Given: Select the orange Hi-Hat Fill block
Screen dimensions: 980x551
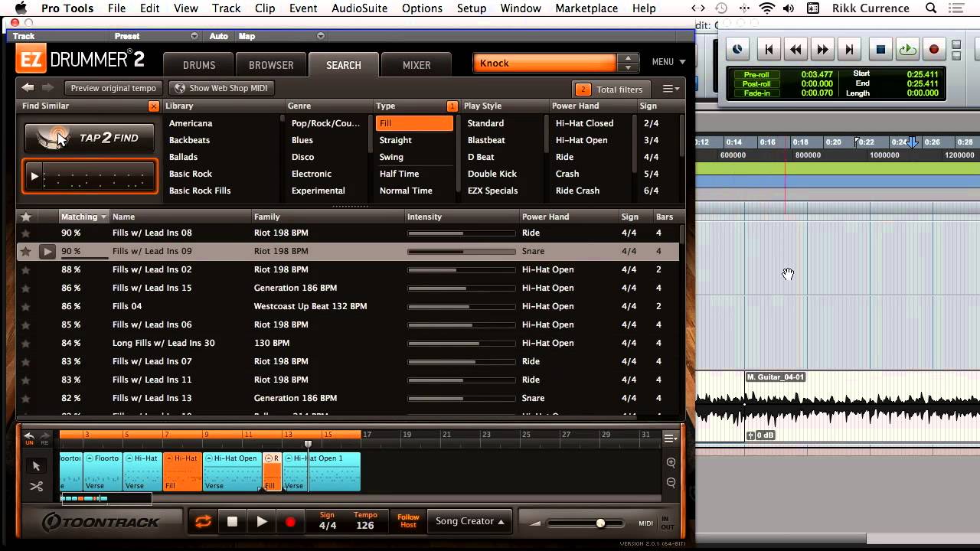Looking at the screenshot, I should coord(183,471).
